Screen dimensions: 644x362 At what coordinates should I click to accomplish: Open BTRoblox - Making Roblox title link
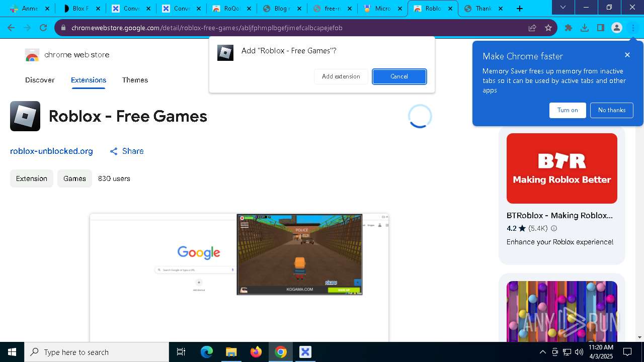[559, 215]
